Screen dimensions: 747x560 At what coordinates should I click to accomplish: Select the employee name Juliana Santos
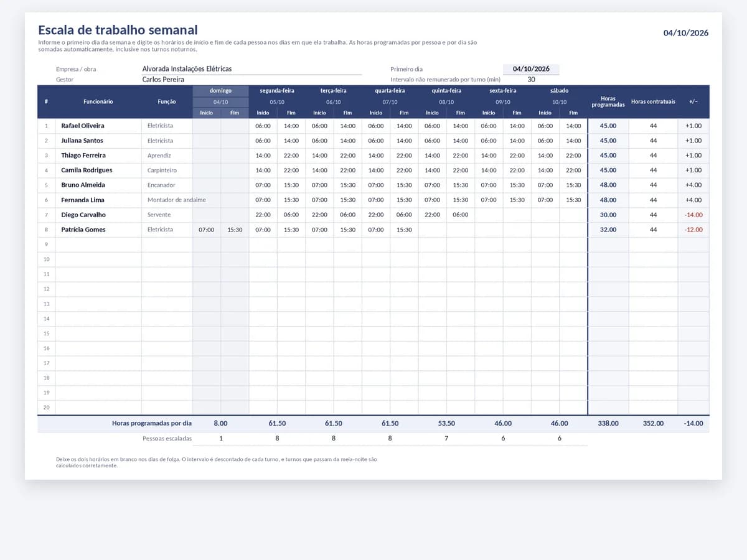[x=98, y=141]
